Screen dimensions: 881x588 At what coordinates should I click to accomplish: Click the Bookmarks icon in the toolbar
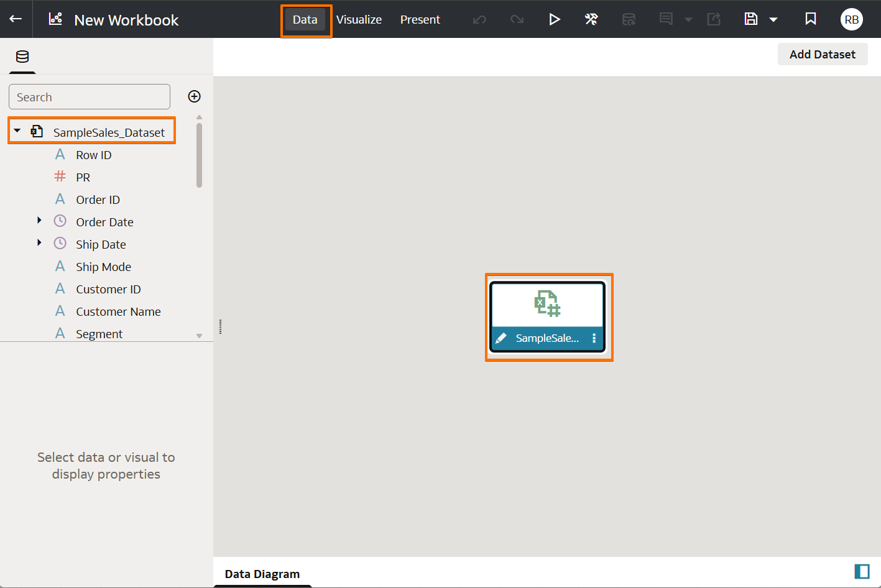[x=810, y=19]
